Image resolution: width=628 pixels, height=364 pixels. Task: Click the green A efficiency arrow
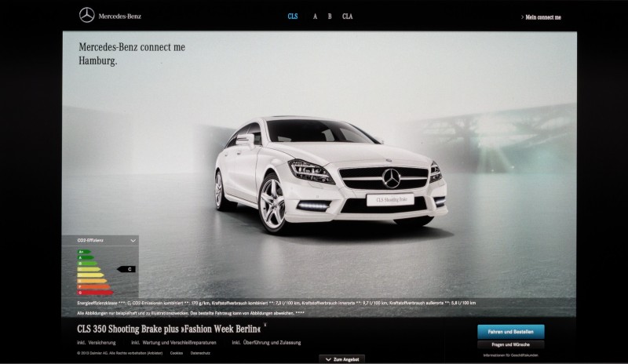click(x=86, y=257)
